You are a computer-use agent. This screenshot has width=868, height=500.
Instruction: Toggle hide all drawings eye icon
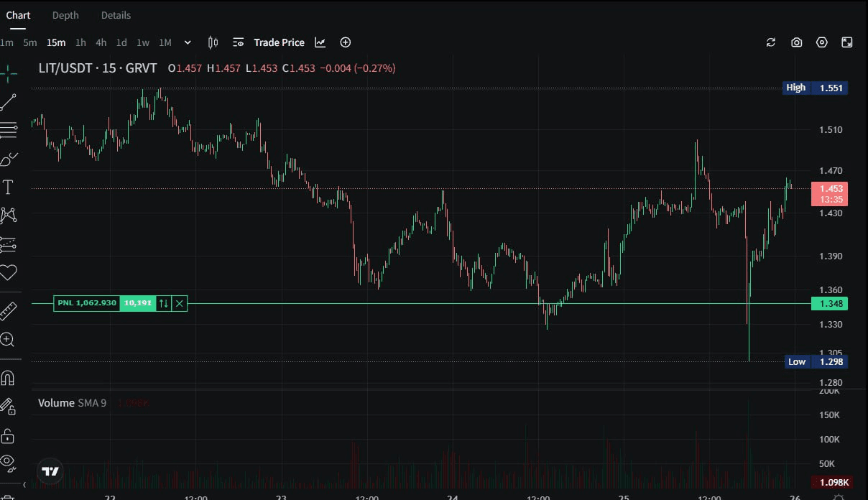coord(9,460)
